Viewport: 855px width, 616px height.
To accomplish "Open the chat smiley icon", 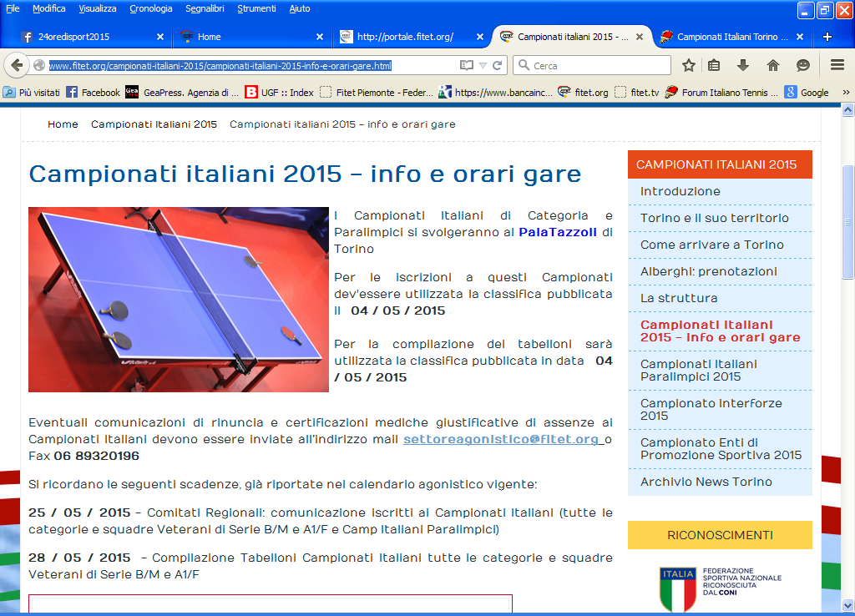I will 802,65.
